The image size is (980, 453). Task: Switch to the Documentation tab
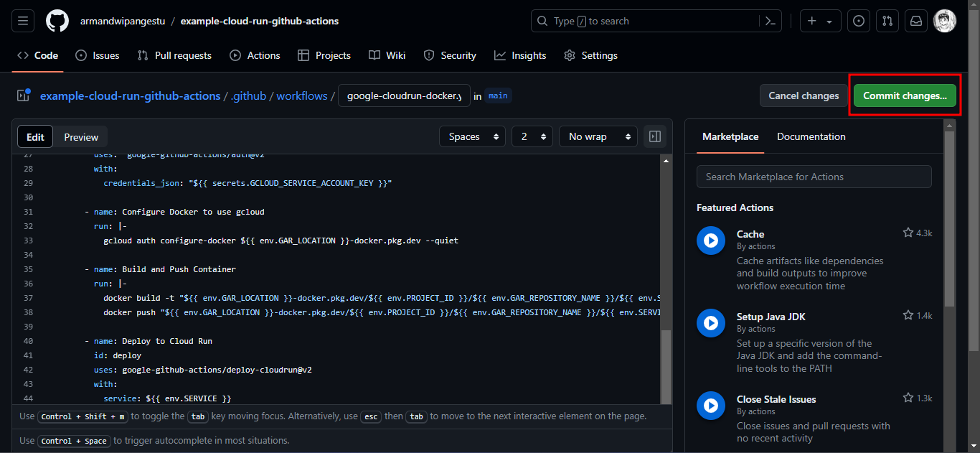(x=811, y=136)
